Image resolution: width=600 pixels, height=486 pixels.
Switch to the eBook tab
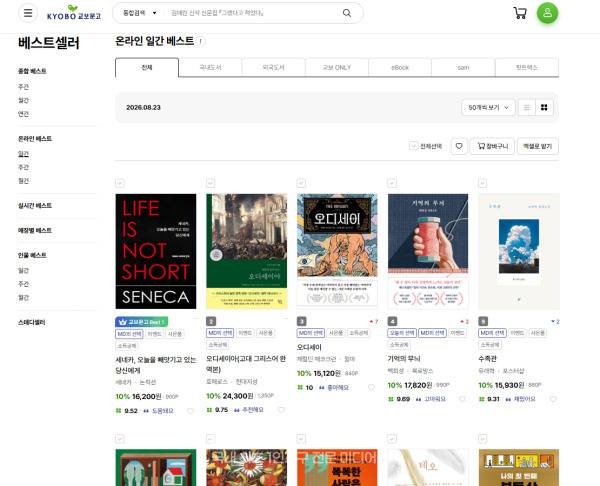point(400,67)
